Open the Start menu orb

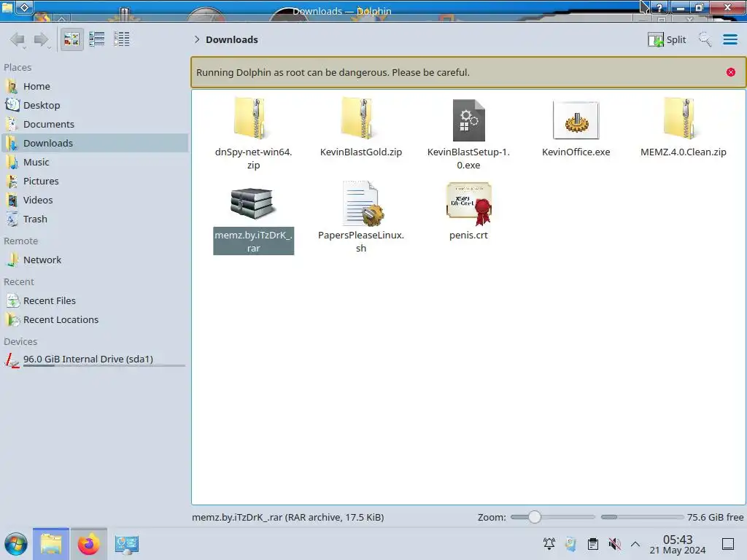point(16,544)
